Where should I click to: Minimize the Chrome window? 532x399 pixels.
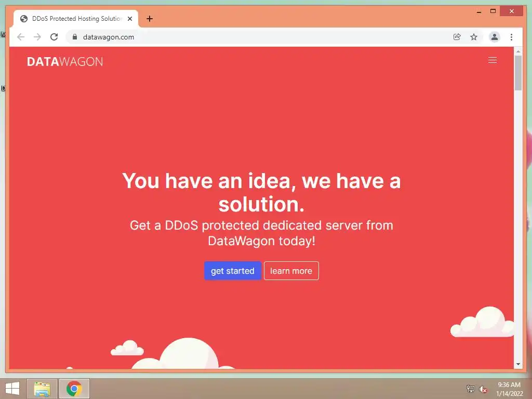(478, 11)
